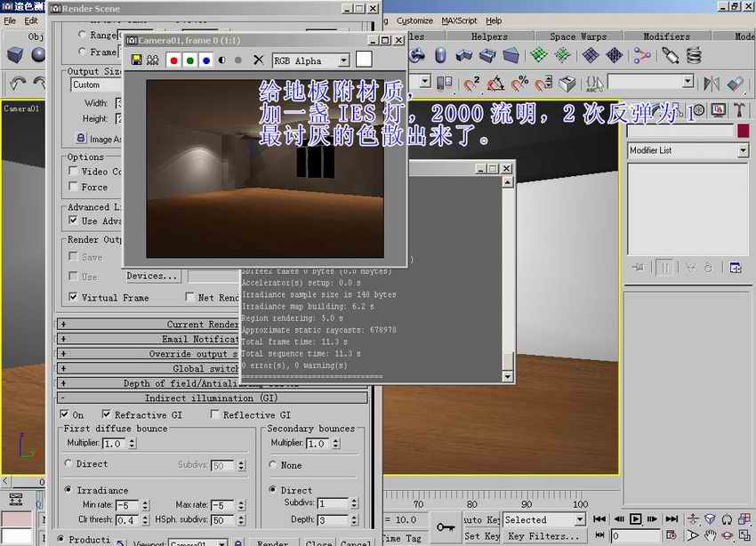Open the MAXScript menu
Image resolution: width=756 pixels, height=546 pixels.
460,20
